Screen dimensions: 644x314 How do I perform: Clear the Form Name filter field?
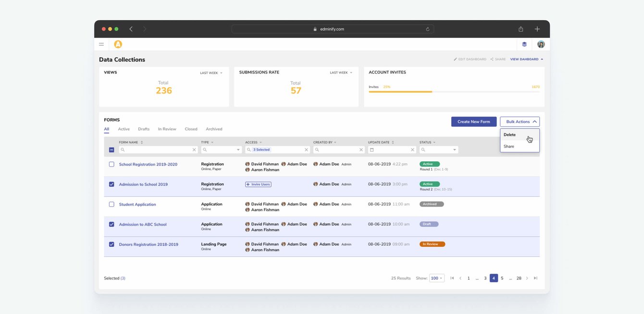[x=194, y=150]
